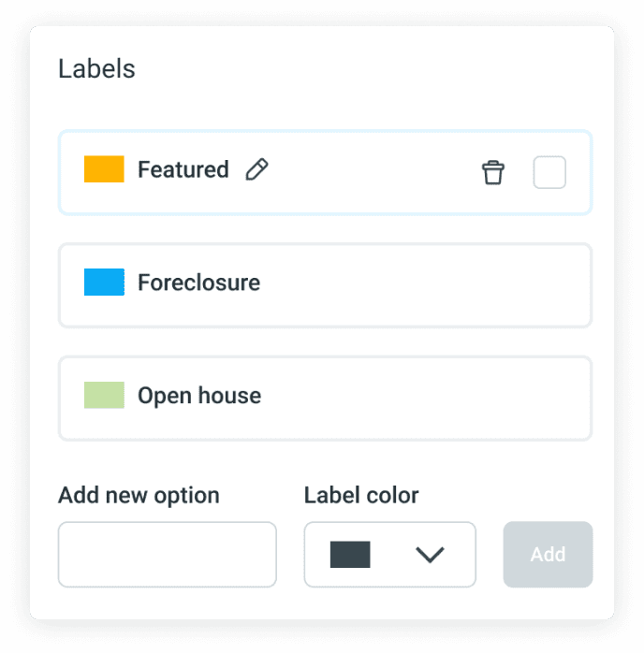Click the dark swatch in Label color picker

tap(350, 555)
